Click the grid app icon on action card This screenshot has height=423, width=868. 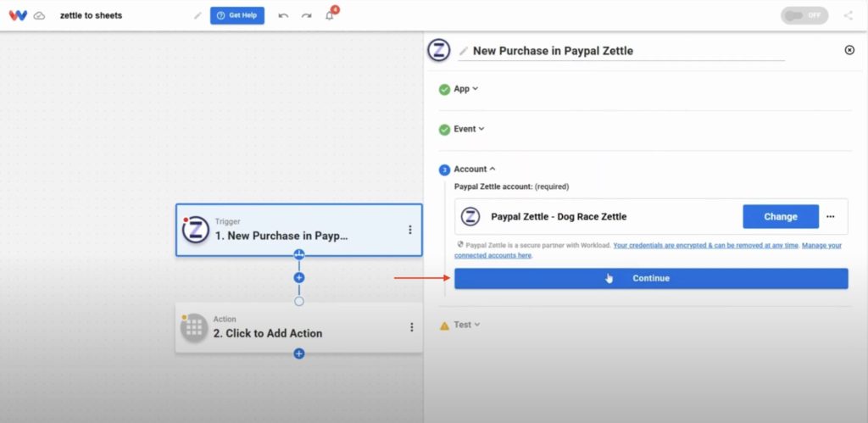194,327
